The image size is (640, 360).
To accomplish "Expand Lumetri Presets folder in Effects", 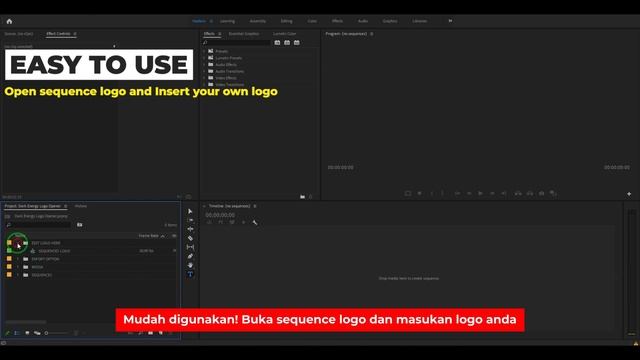I will click(x=204, y=58).
